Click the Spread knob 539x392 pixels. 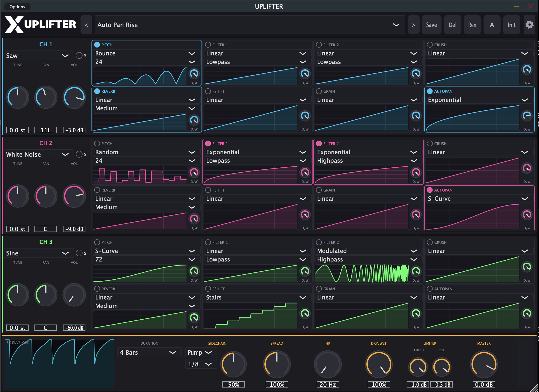pos(277,365)
